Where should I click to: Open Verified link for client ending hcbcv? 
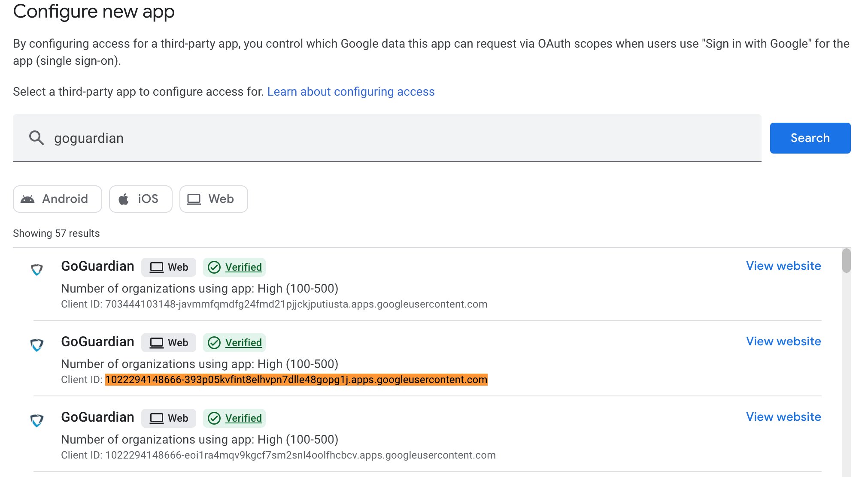[243, 418]
